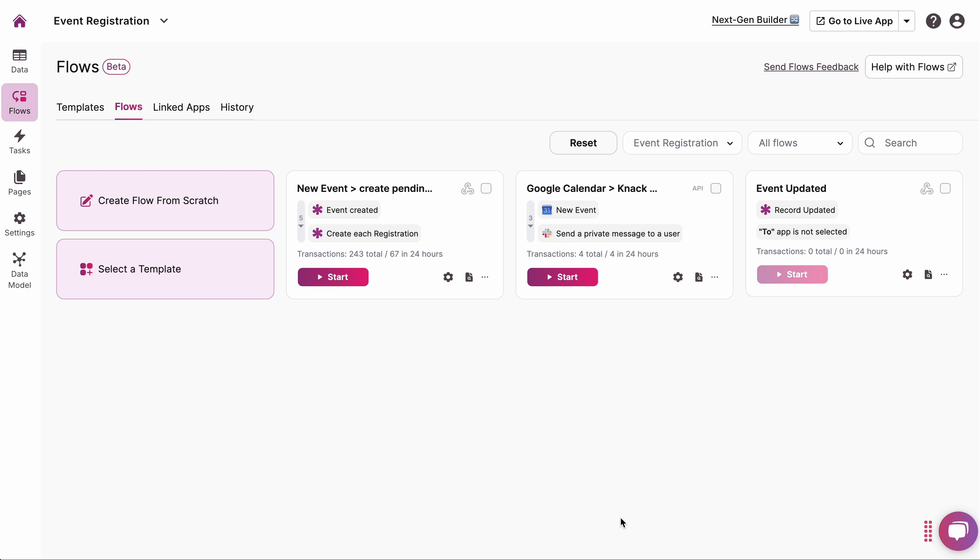Open Pages in the left sidebar

(20, 183)
